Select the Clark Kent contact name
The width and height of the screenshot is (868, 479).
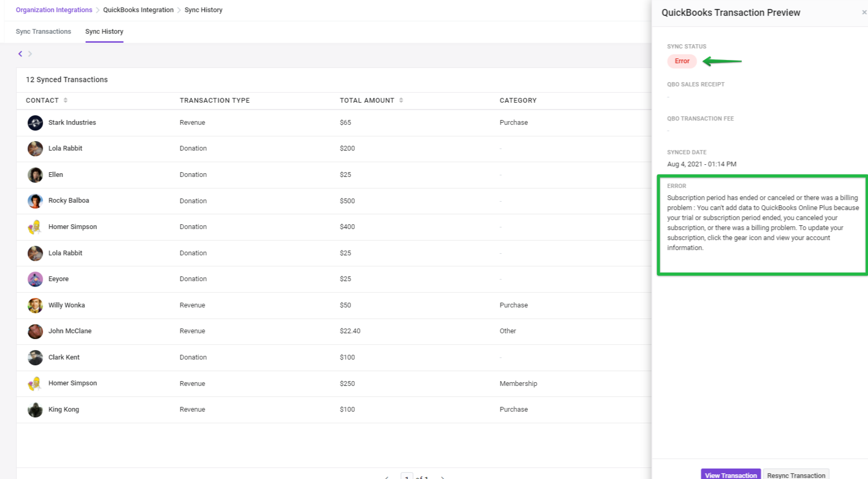pyautogui.click(x=64, y=357)
